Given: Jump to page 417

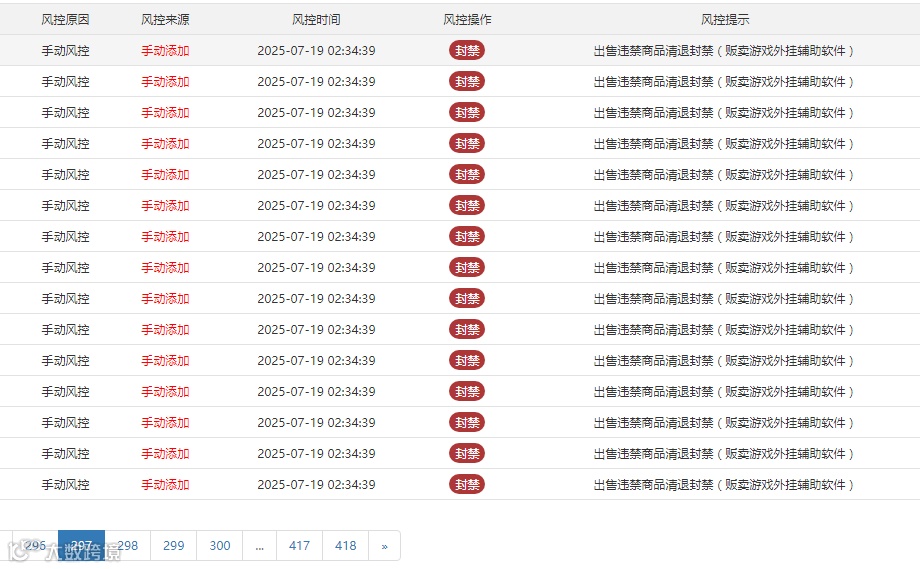Looking at the screenshot, I should [x=299, y=546].
